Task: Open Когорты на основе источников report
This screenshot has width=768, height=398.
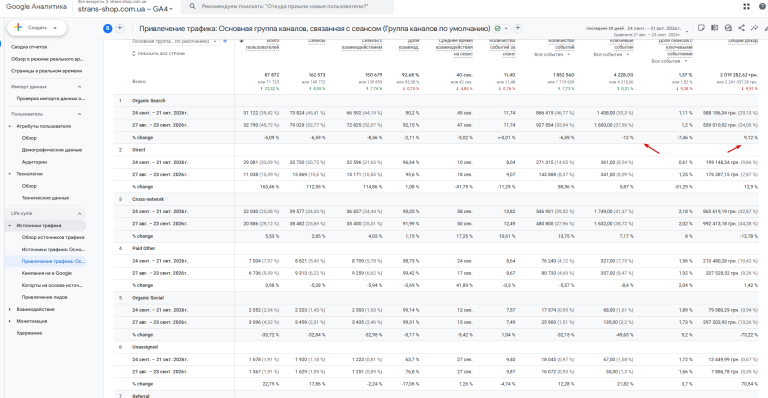Action: (52, 285)
